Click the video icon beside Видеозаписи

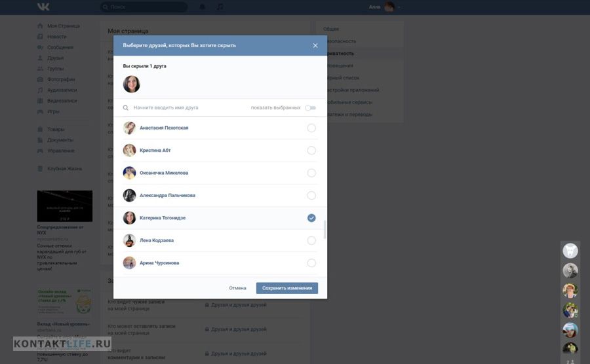click(40, 101)
